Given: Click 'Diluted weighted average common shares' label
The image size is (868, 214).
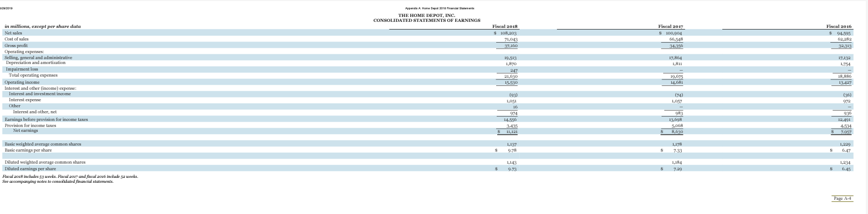Looking at the screenshot, I should pos(45,163).
